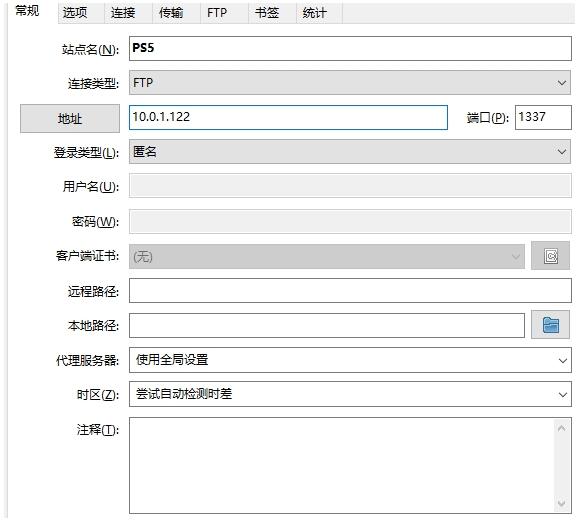
Task: Click the comment box scroll-up arrow
Action: pyautogui.click(x=561, y=428)
